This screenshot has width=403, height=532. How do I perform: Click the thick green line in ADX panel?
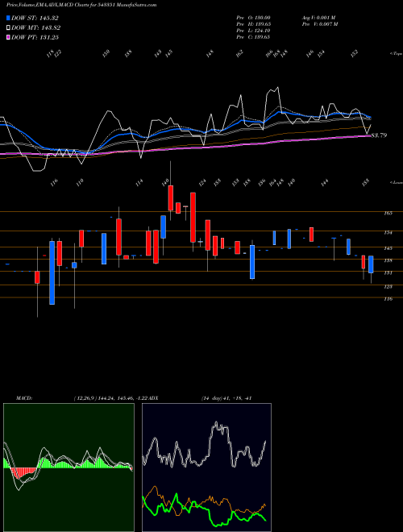(204, 508)
